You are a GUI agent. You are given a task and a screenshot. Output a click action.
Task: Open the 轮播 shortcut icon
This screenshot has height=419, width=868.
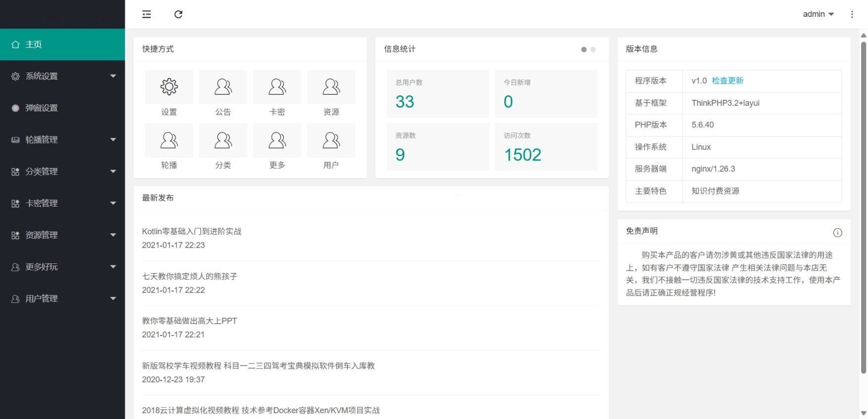(169, 141)
